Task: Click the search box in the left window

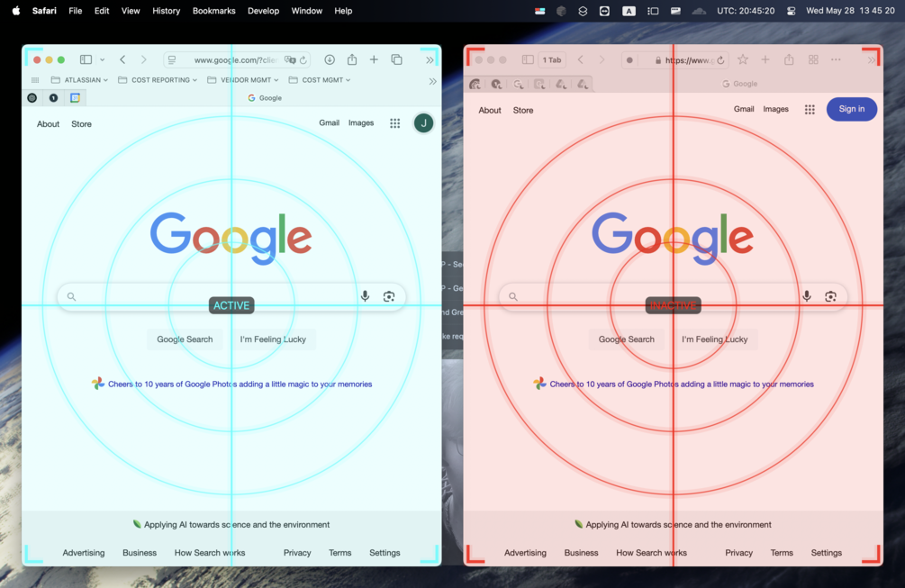Action: point(231,296)
